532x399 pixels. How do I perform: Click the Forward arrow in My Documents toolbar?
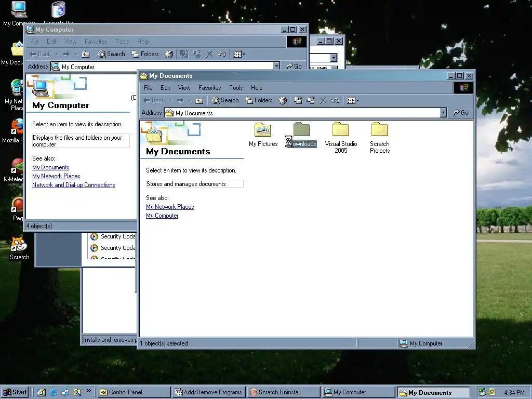click(180, 100)
